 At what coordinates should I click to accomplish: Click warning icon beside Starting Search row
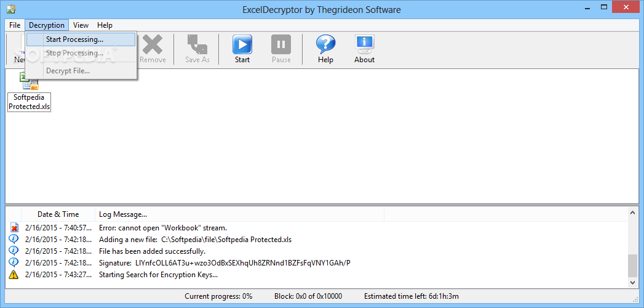14,275
